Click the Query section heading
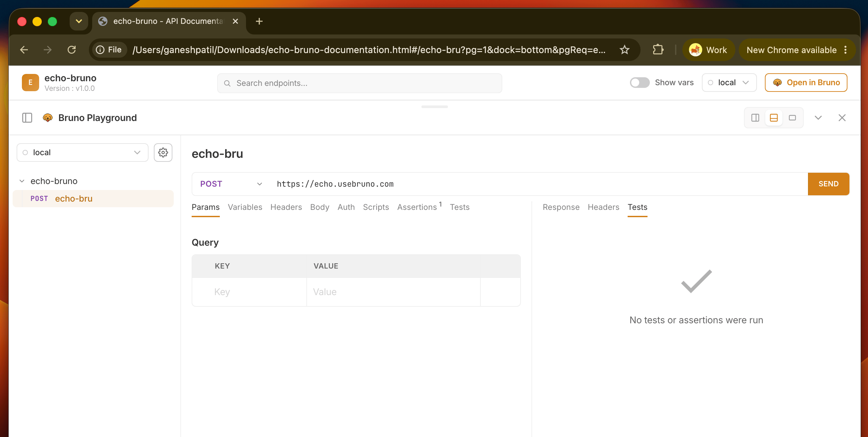 pos(205,243)
